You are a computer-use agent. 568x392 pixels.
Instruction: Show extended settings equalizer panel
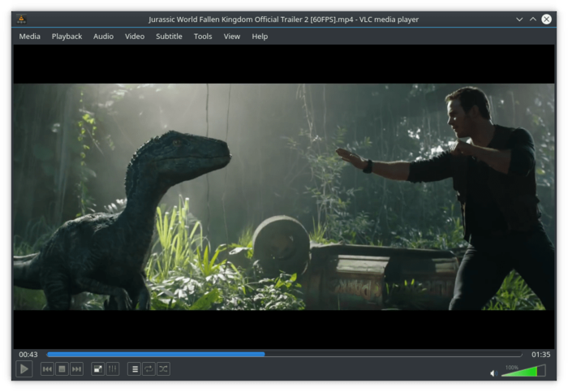112,369
